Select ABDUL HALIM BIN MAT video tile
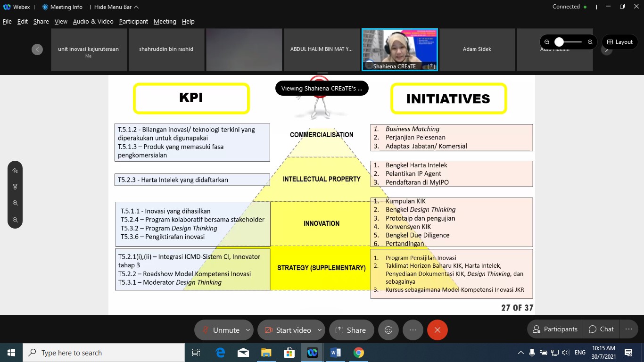The image size is (644, 362). (322, 49)
